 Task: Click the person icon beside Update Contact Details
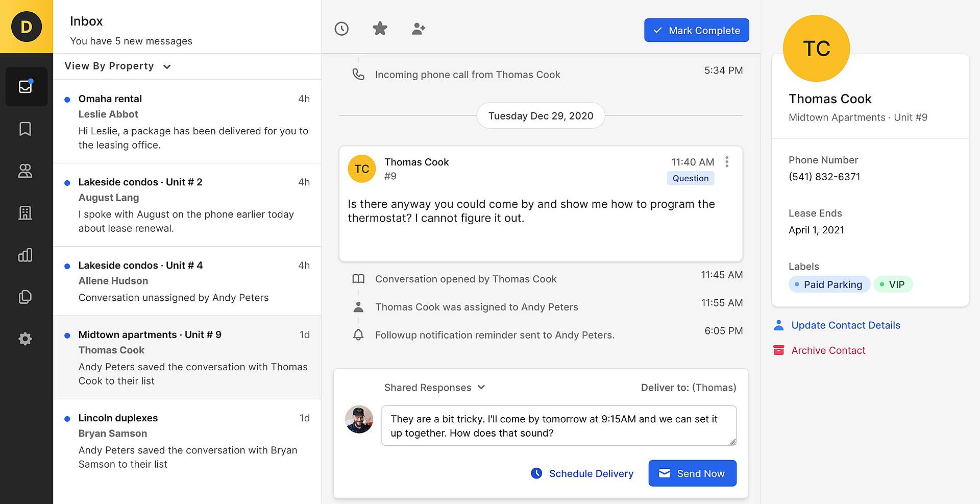pos(778,325)
